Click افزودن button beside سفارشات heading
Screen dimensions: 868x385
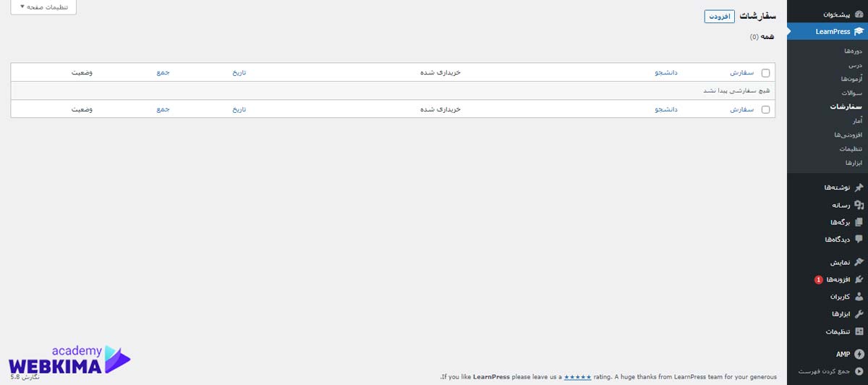click(x=720, y=16)
